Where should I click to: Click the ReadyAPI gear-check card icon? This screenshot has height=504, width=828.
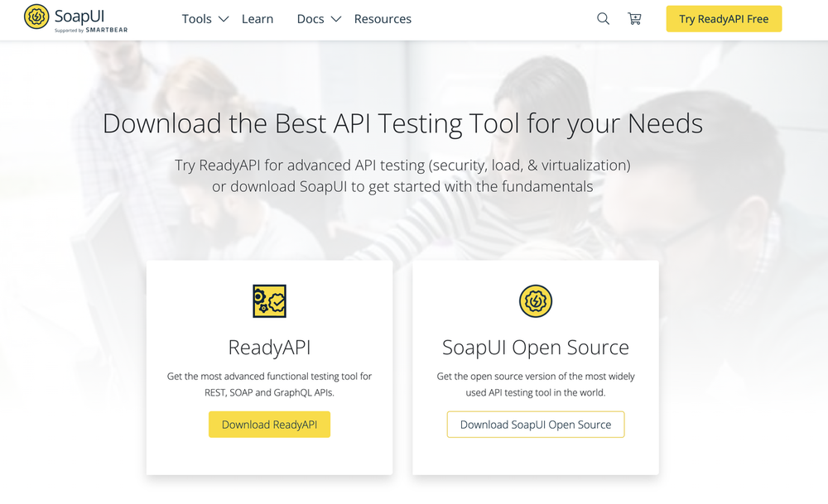[269, 301]
